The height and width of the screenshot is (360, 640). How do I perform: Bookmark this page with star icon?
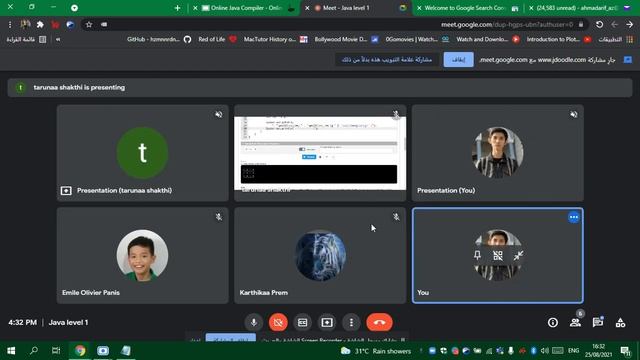tap(89, 24)
